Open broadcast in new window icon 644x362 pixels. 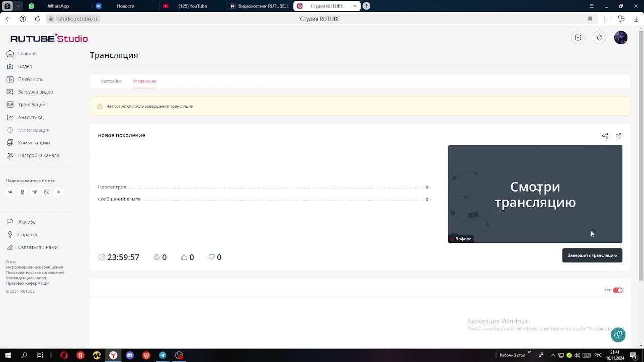coord(618,136)
